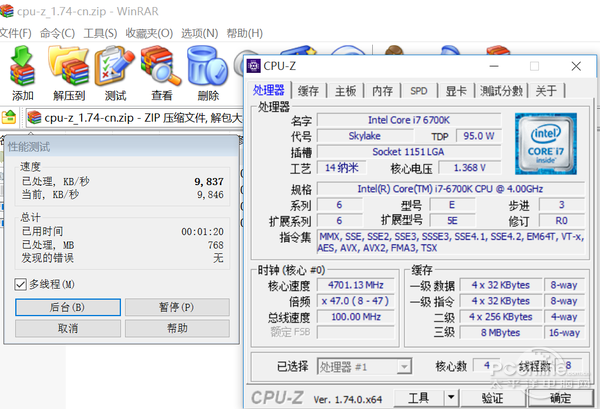The width and height of the screenshot is (600, 409).
Task: Click the revision value R0 in CPU-Z
Action: point(561,221)
